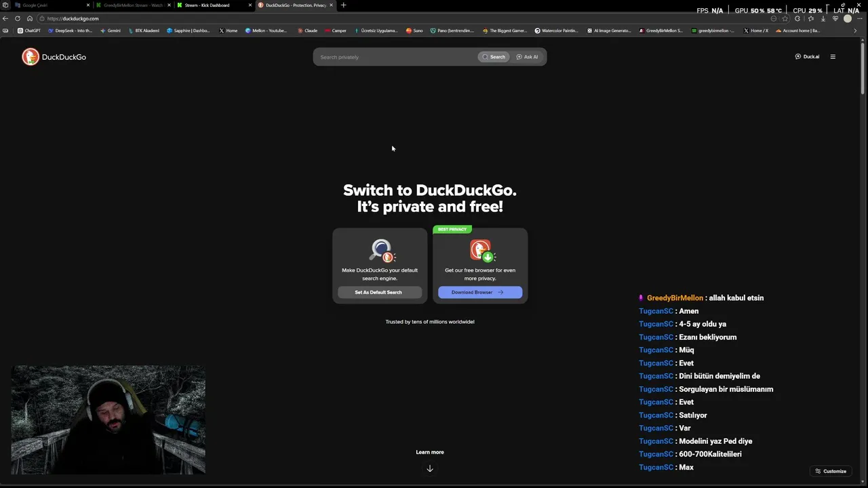Open the X Home bookmark
Screen dimensions: 868x488
228,30
